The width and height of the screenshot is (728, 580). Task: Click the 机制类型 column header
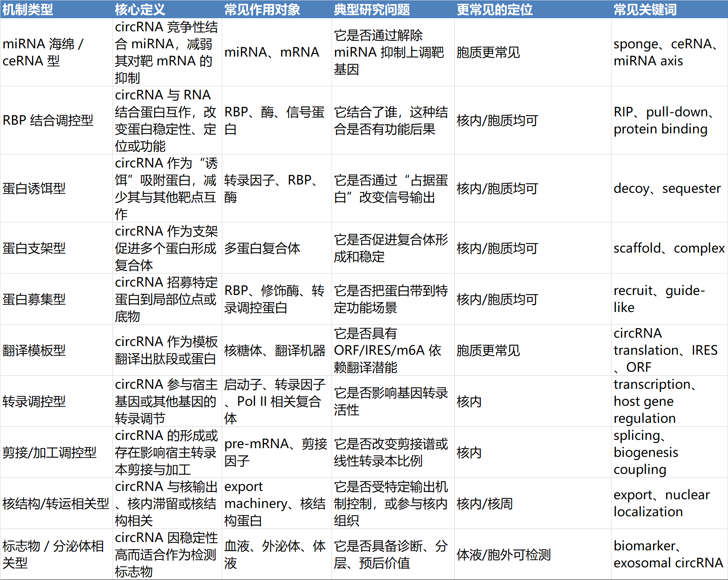(28, 9)
